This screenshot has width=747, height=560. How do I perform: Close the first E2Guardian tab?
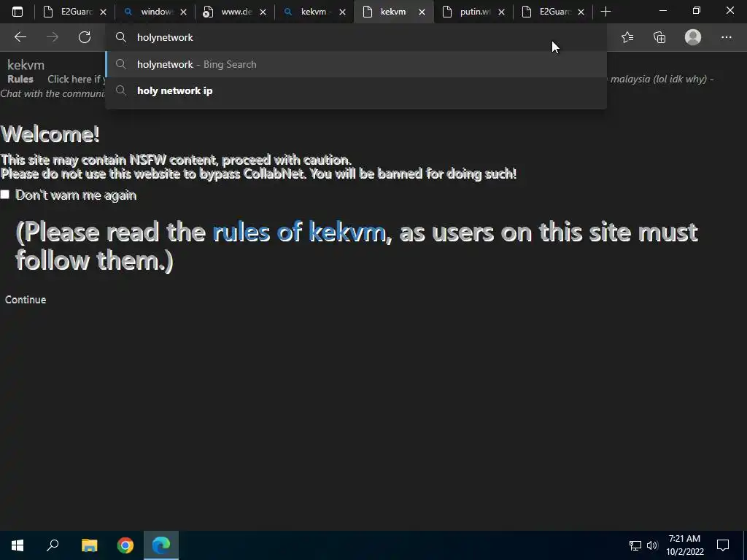[x=103, y=12]
